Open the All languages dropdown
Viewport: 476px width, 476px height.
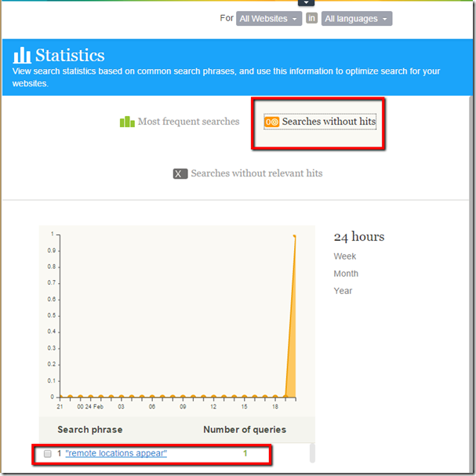pyautogui.click(x=357, y=19)
